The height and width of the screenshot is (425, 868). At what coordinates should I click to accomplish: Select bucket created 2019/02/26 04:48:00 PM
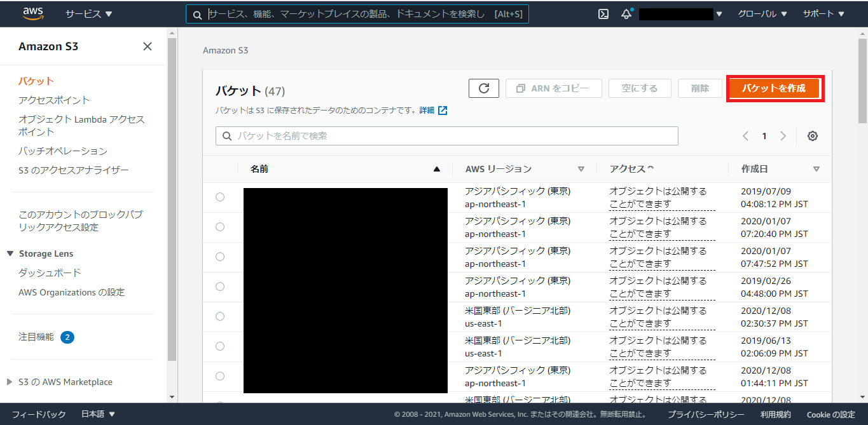tap(220, 287)
